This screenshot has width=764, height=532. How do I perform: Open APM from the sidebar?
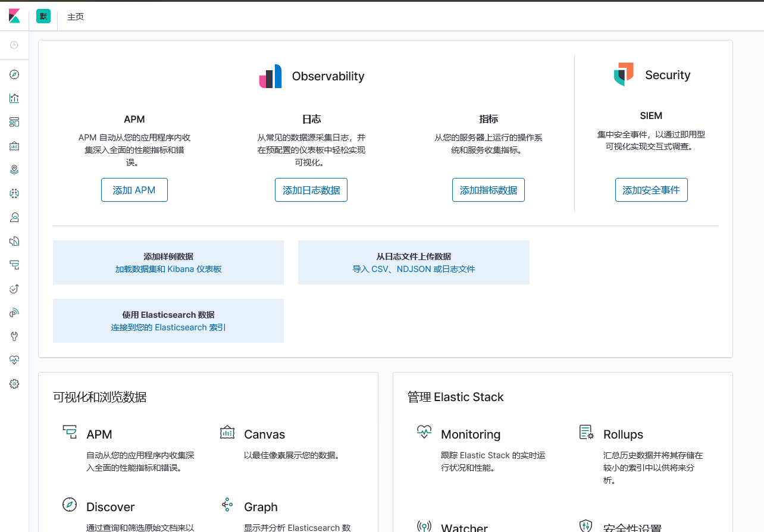(14, 265)
